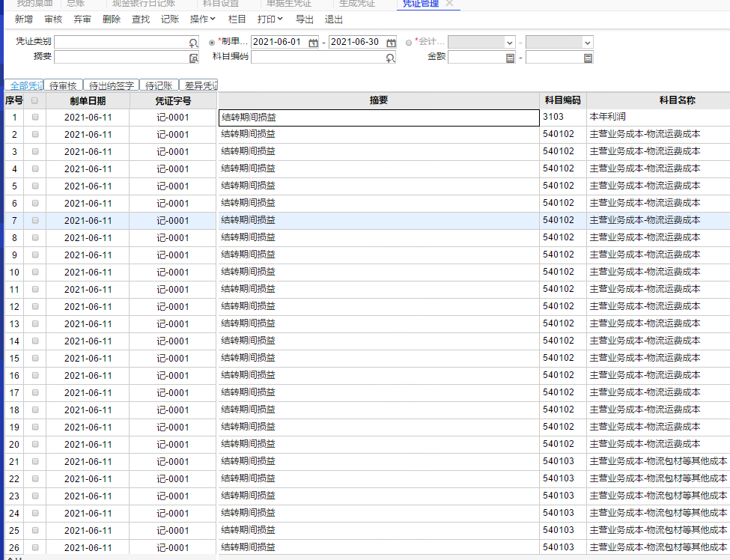730x560 pixels.
Task: Click the 摘要 column header
Action: point(379,100)
